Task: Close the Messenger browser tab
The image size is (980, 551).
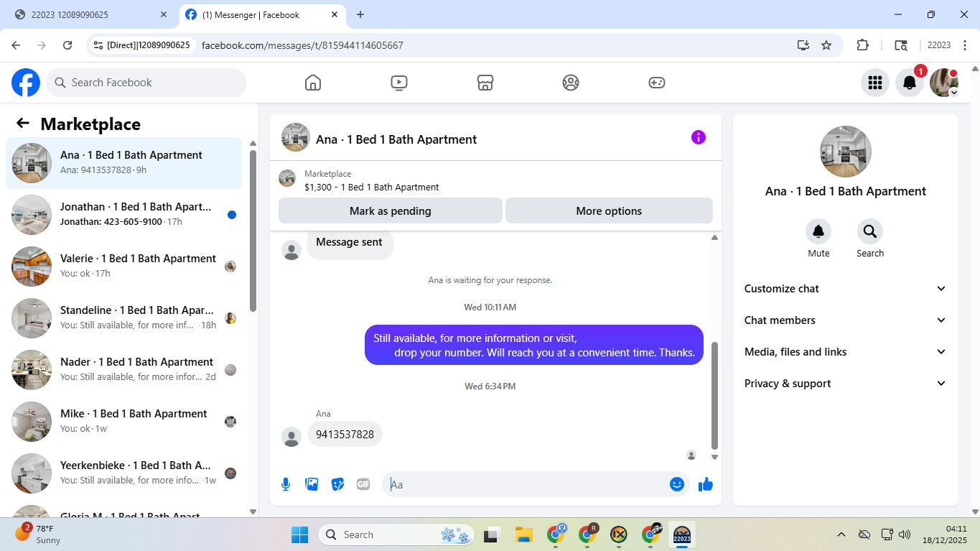Action: (335, 14)
